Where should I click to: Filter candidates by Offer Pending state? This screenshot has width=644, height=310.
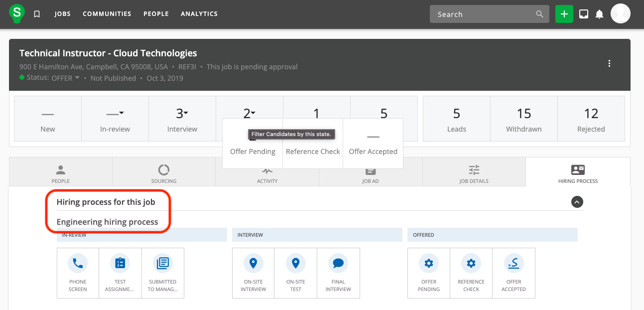(253, 151)
